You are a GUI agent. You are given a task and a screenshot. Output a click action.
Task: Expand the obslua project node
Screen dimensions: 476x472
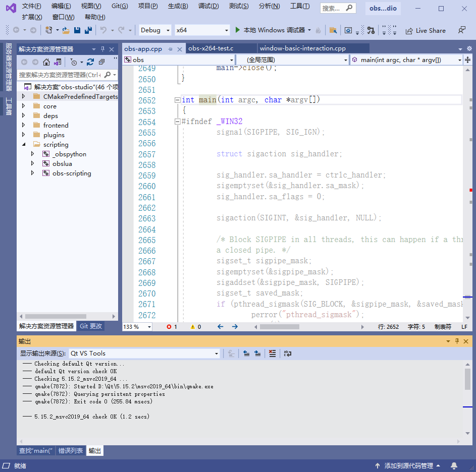[x=32, y=163]
